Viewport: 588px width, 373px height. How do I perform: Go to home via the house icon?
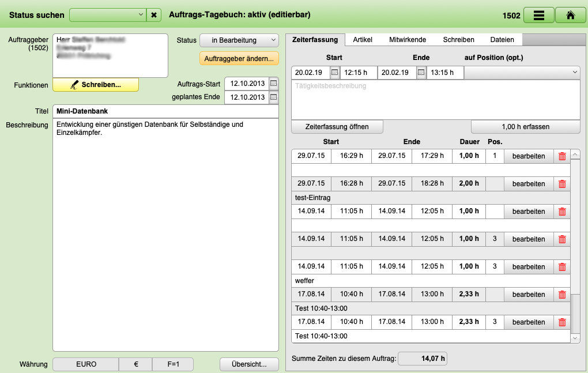pos(570,16)
